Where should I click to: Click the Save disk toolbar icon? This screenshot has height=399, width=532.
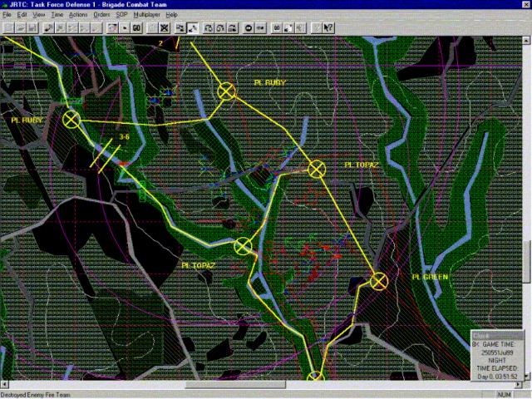[x=31, y=27]
